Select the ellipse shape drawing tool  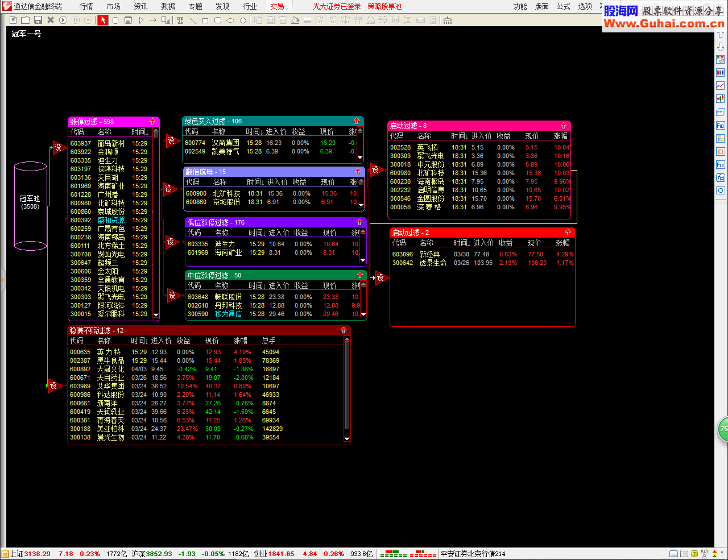(230, 20)
